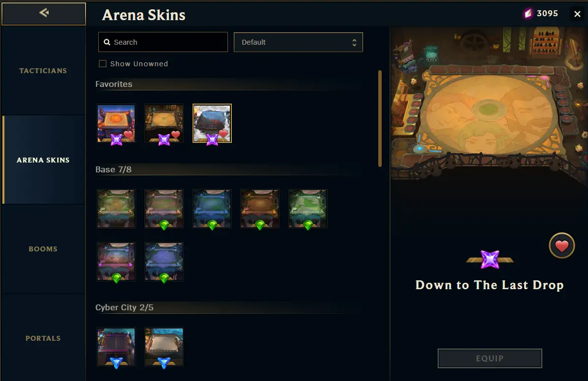
Task: Open the Booms tab
Action: tap(43, 249)
